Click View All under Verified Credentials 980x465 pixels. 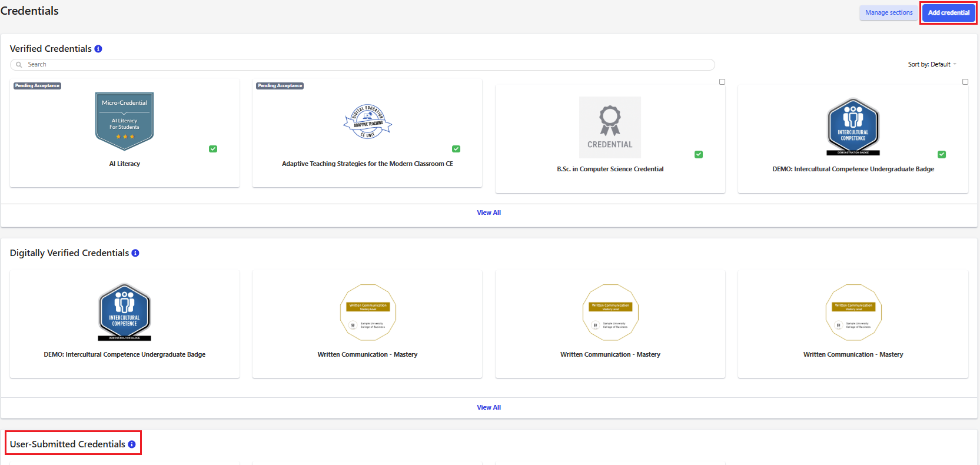489,212
